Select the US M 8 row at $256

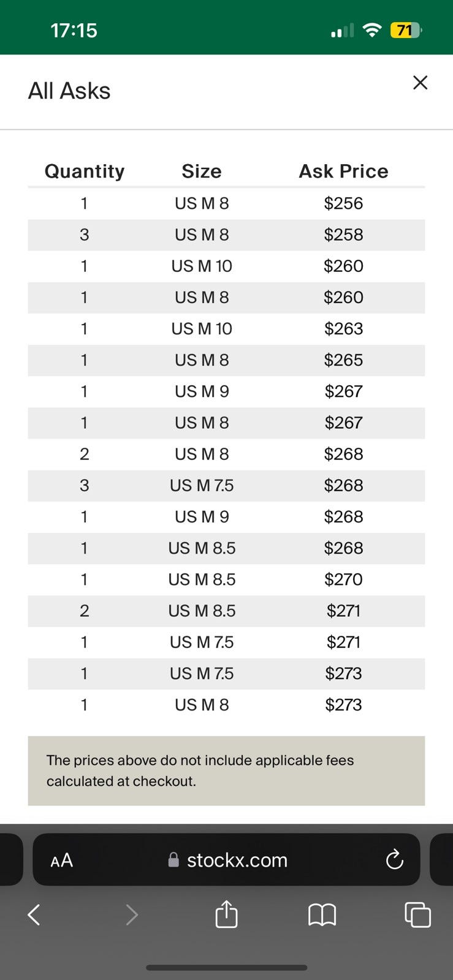[x=226, y=203]
